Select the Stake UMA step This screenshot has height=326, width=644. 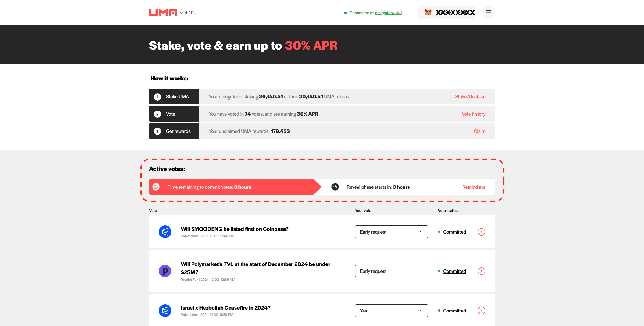click(174, 97)
